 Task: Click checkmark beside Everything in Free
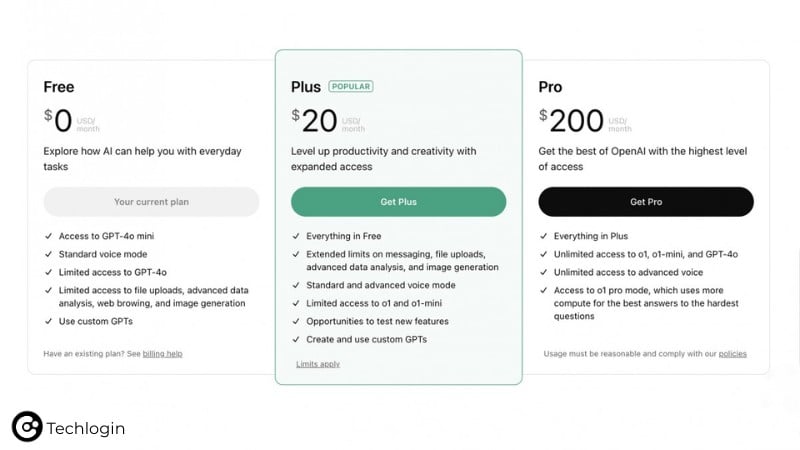click(x=296, y=236)
